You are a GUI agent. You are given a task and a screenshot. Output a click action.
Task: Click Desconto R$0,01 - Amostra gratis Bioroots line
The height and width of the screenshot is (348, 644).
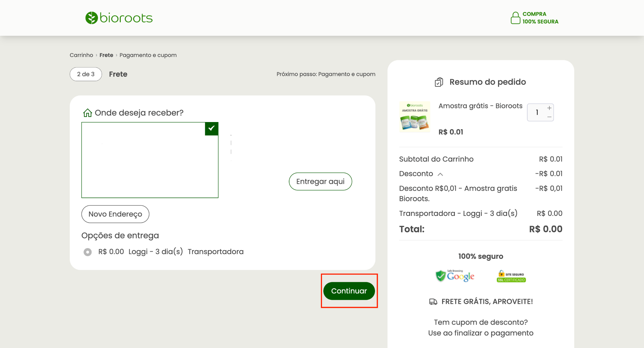point(481,193)
